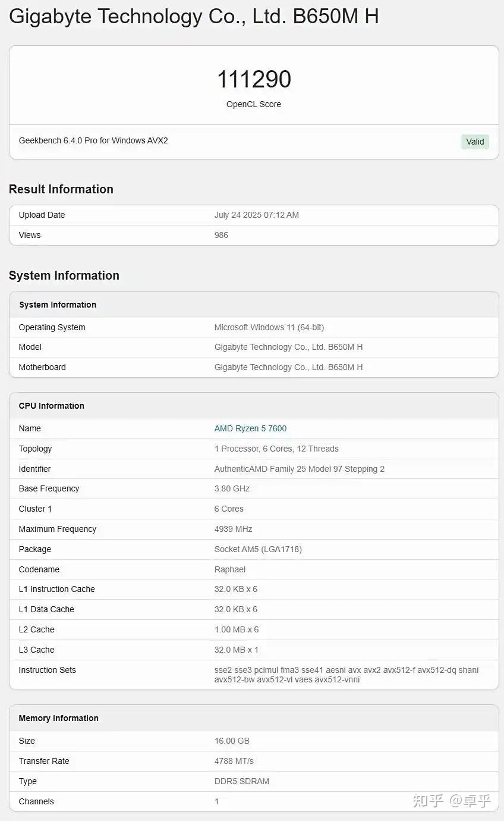
Task: Select the OpenCL Score value 111290
Action: pos(253,79)
